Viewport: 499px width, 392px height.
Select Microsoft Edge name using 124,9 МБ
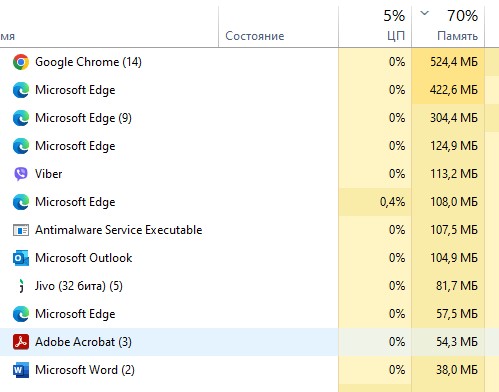click(75, 146)
